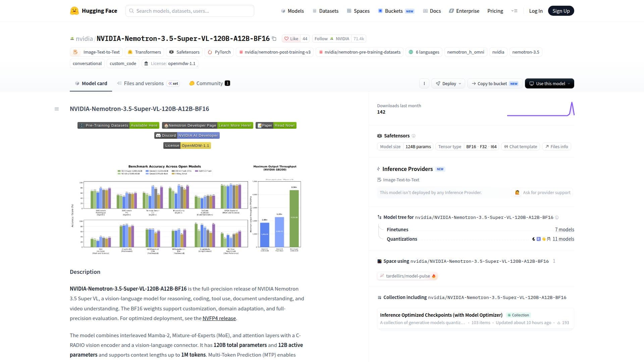This screenshot has height=362, width=644.
Task: Copy model name with clipboard icon
Action: pyautogui.click(x=274, y=39)
